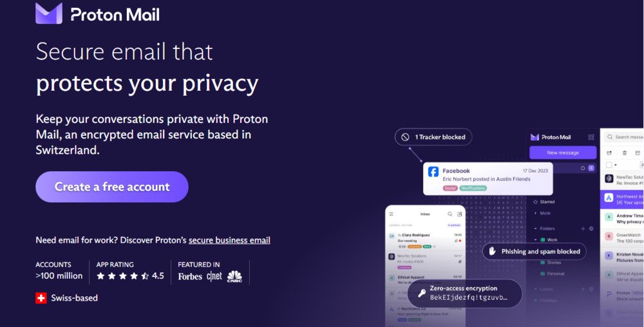Open the dropdown arrow beside the select-all checkbox
Viewport: 644px width, 327px height.
click(x=616, y=165)
